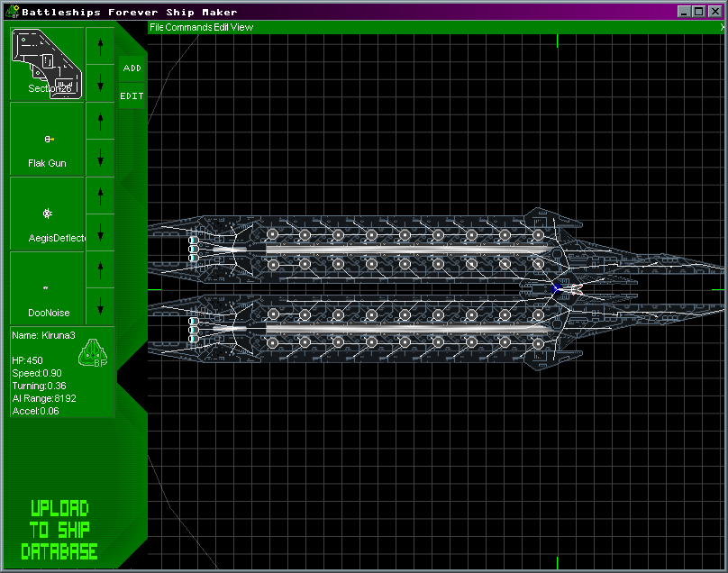The width and height of the screenshot is (728, 573).
Task: Click the ship name Kiruna3
Action: coord(43,335)
